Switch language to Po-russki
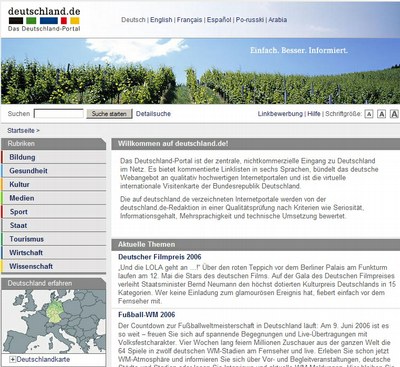400x367 pixels. [250, 20]
